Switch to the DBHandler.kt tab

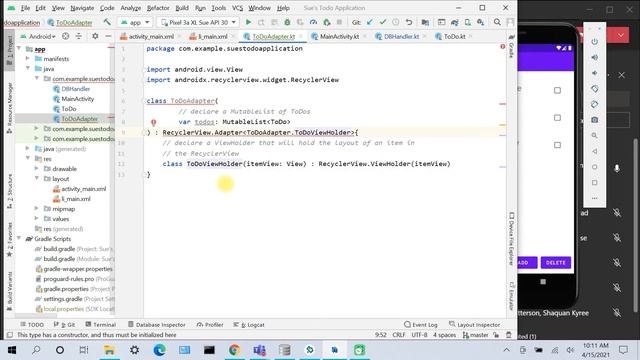(401, 36)
